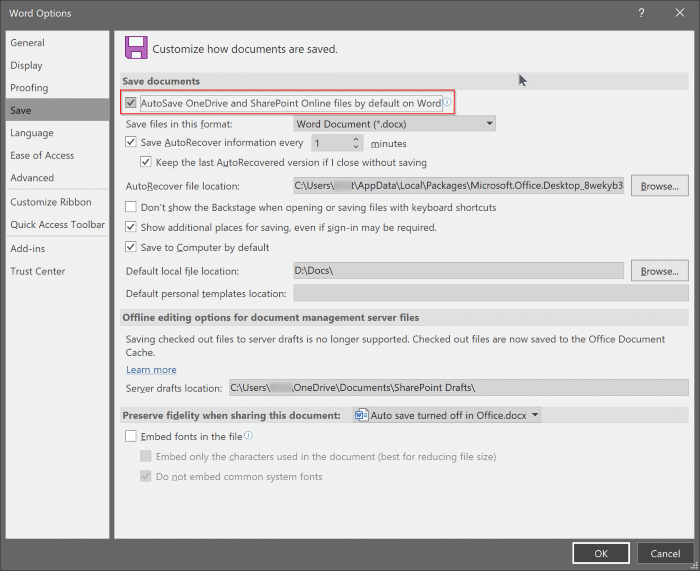Browse for AutoRecover file location

pyautogui.click(x=659, y=186)
